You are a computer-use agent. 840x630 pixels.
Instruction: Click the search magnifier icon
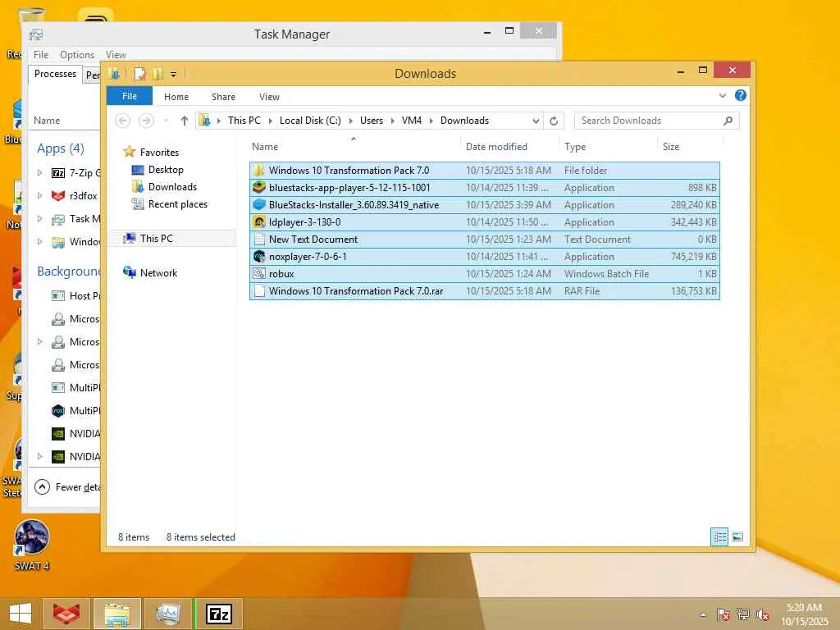tap(728, 121)
